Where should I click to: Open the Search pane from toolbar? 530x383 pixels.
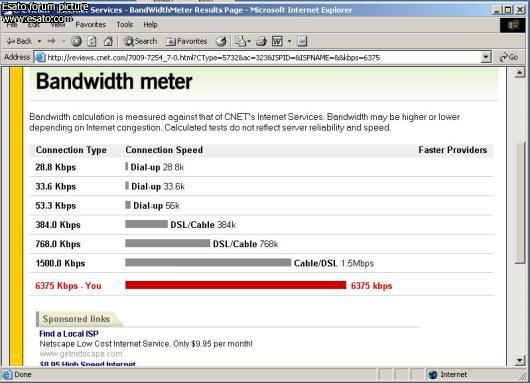pyautogui.click(x=140, y=41)
